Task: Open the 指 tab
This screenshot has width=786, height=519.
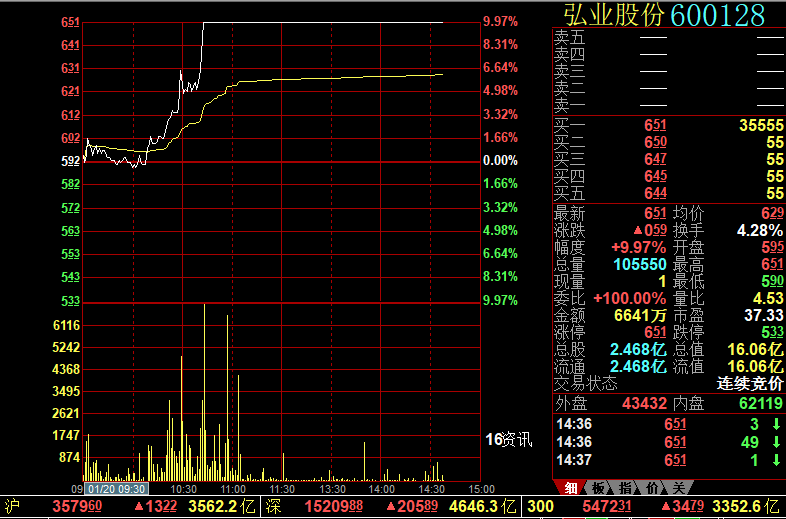Action: tap(625, 488)
